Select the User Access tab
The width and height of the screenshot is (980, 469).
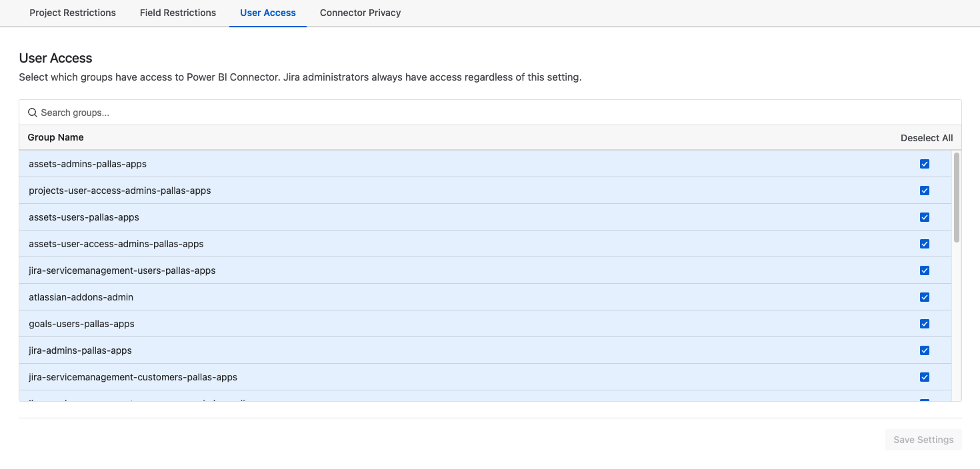coord(268,13)
